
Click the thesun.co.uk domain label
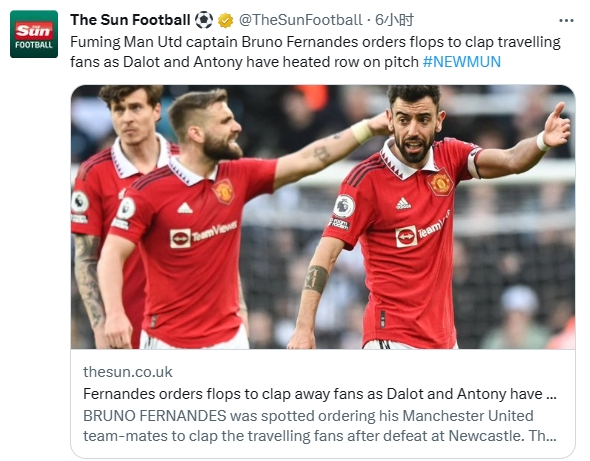(x=128, y=372)
